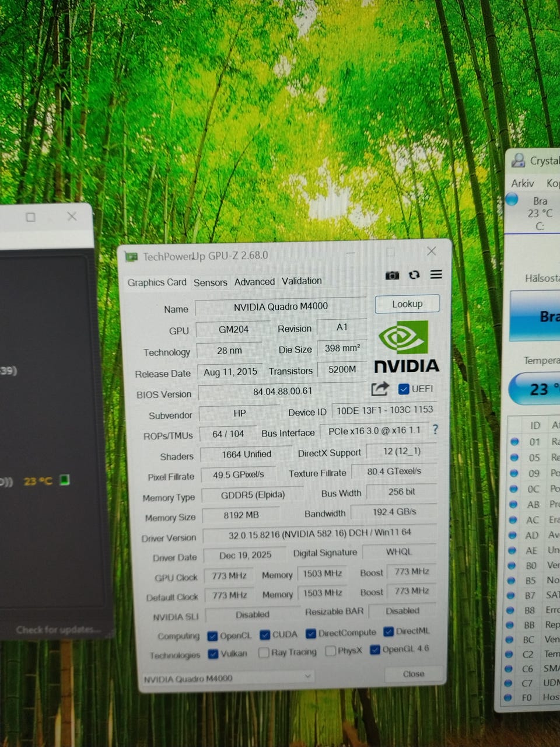Viewport: 560px width, 747px height.
Task: Click the green square icon beside 23 °C
Action: [65, 480]
